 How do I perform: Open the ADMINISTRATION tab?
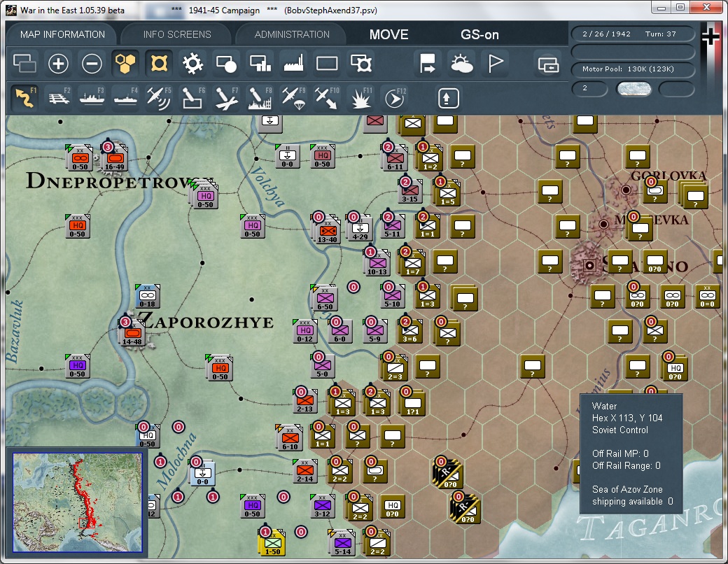coord(292,34)
